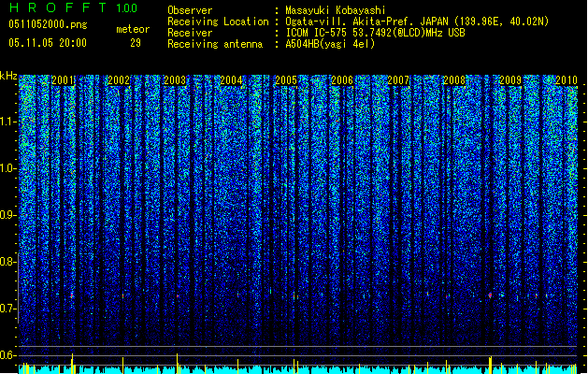Screen dimensions: 588x374
Task: Click the Observer label
Action: pyautogui.click(x=190, y=10)
